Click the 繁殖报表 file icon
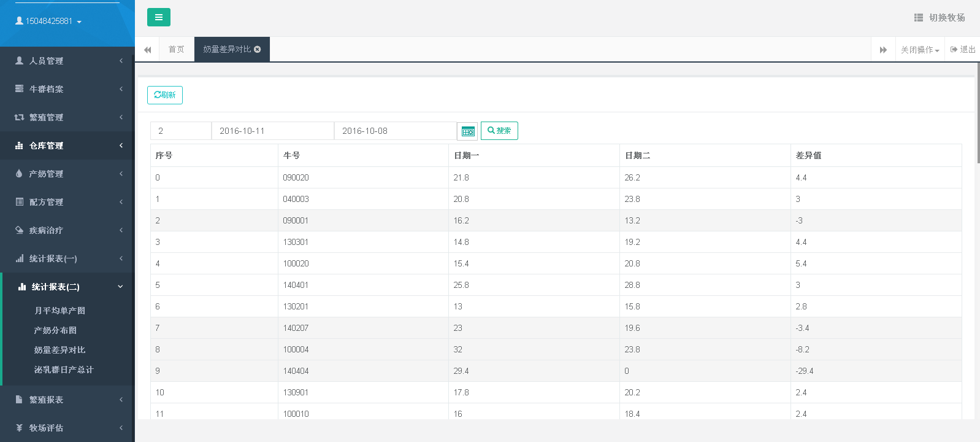The width and height of the screenshot is (980, 442). [19, 400]
